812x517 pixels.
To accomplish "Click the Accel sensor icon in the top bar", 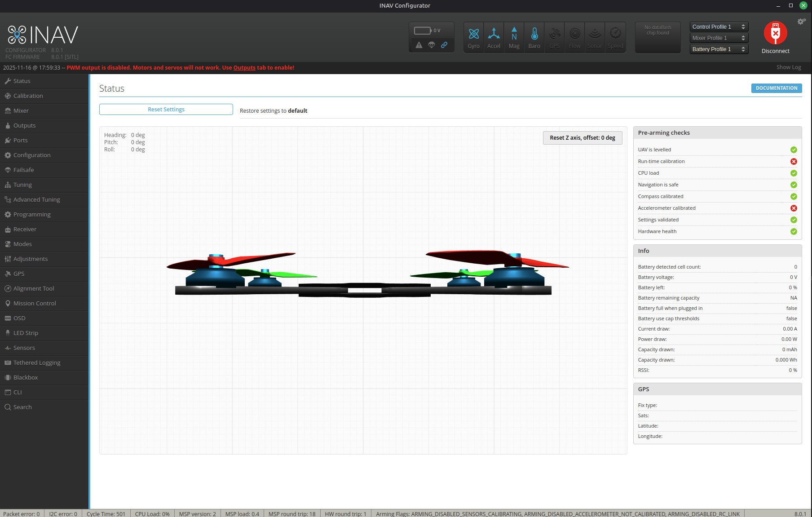I will (x=494, y=37).
